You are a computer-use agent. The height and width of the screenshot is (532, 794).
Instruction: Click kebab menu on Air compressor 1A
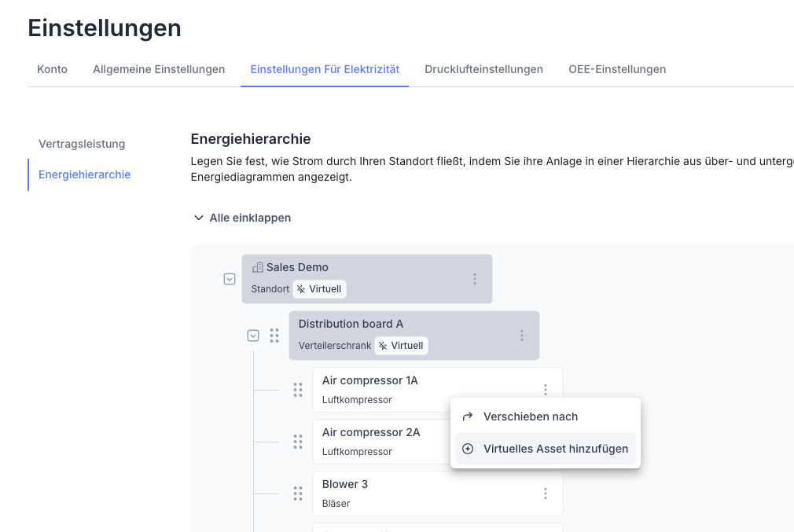[545, 390]
